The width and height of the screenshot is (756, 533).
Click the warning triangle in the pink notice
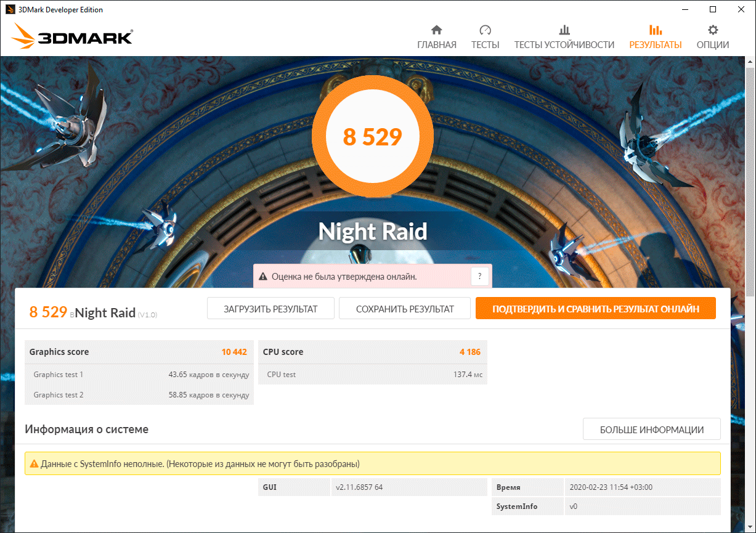tap(263, 277)
